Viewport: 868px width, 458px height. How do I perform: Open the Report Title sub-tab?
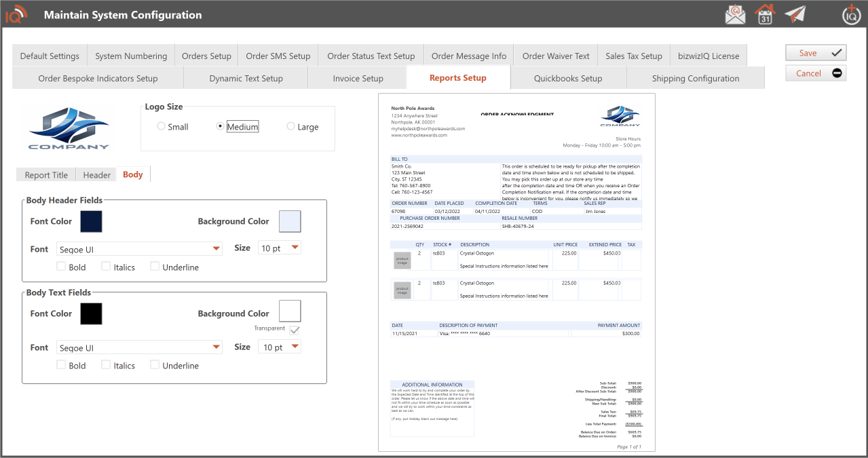[46, 175]
